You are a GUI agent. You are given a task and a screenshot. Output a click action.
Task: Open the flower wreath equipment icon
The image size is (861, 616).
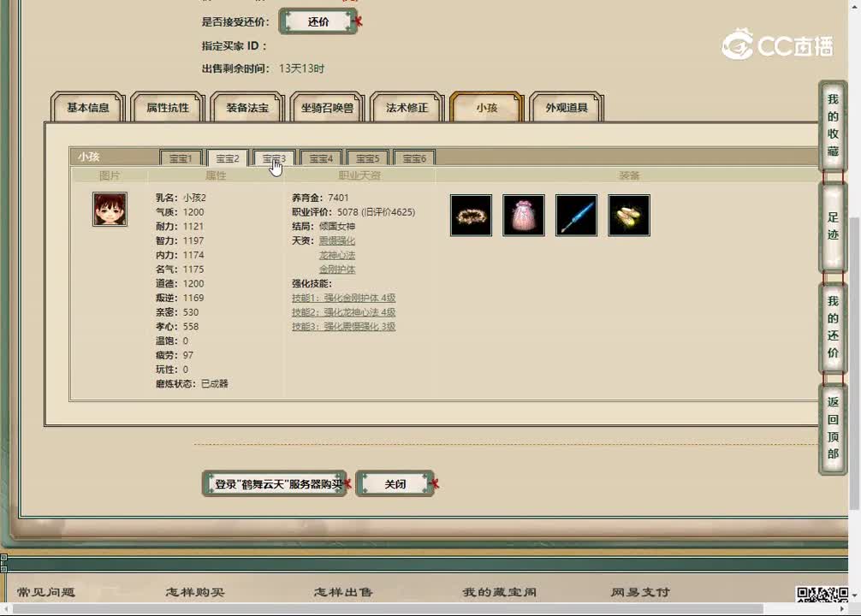click(471, 216)
